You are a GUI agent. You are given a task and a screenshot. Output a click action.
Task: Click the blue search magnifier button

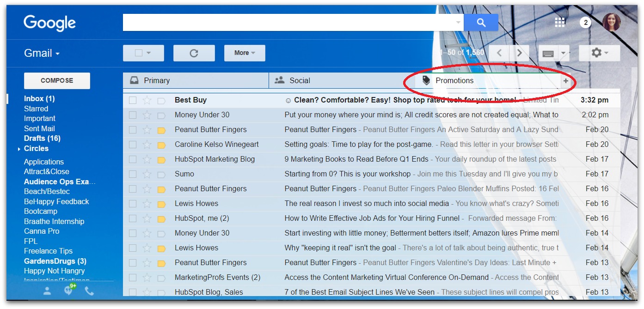point(481,22)
